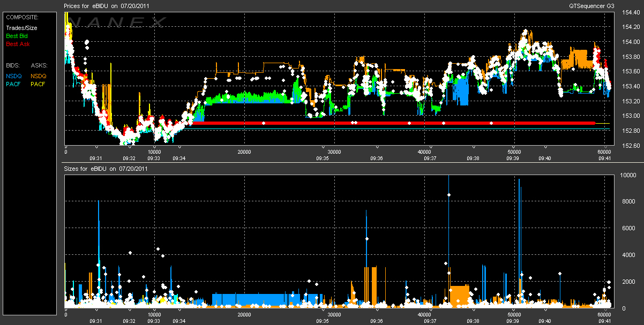Click the 09:33 time marker under Prices chart
This screenshot has width=644, height=325.
tap(154, 158)
